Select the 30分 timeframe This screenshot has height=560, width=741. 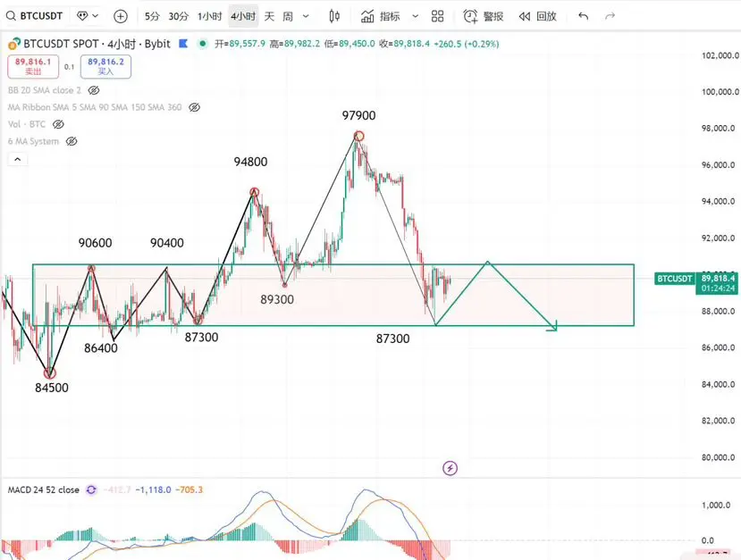click(179, 17)
